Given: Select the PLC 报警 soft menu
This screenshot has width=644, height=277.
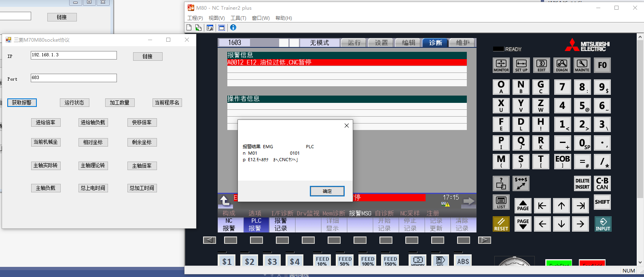Looking at the screenshot, I should tap(256, 224).
